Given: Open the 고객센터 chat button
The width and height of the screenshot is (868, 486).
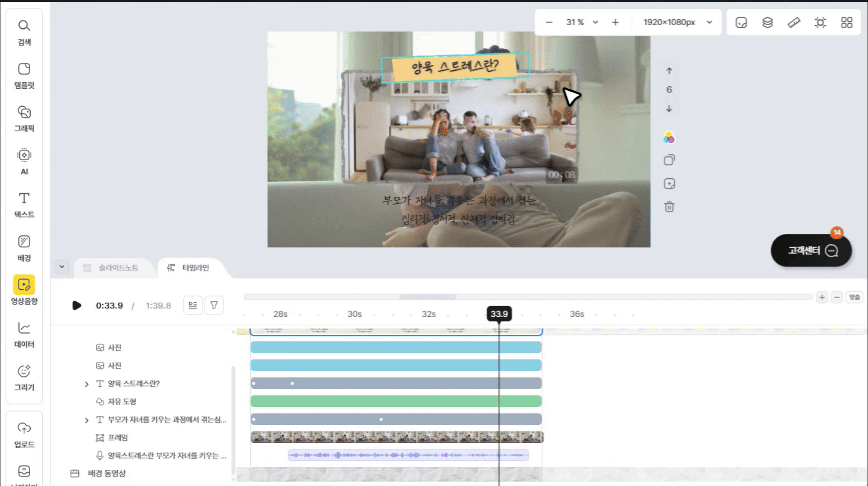Looking at the screenshot, I should tap(811, 250).
